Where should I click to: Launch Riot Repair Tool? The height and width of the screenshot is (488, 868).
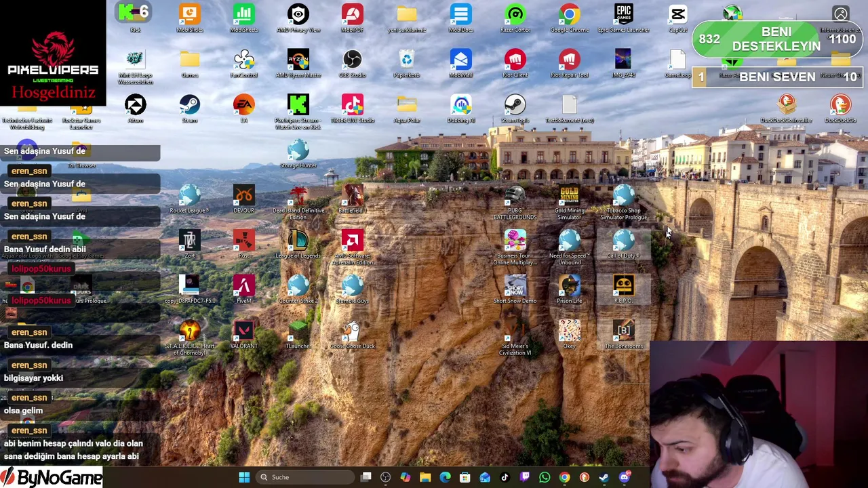pos(569,64)
